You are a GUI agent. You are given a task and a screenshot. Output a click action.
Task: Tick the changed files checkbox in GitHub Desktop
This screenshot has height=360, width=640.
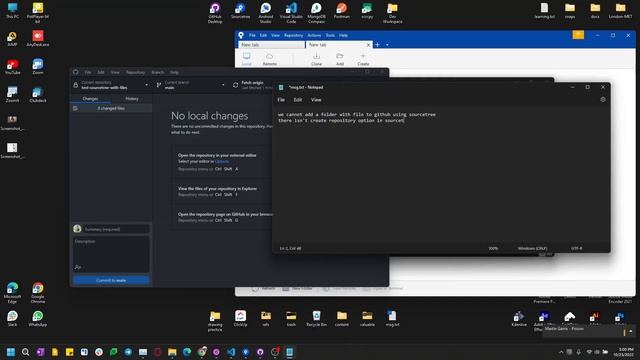(x=75, y=108)
